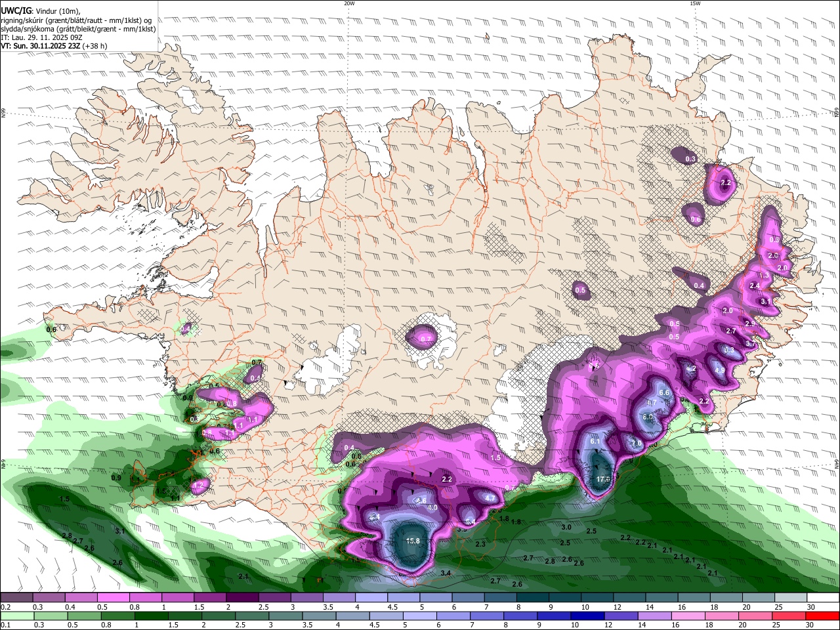Viewport: 840px width, 630px height.
Task: Click the 2.4 value on the east coast
Action: [755, 285]
